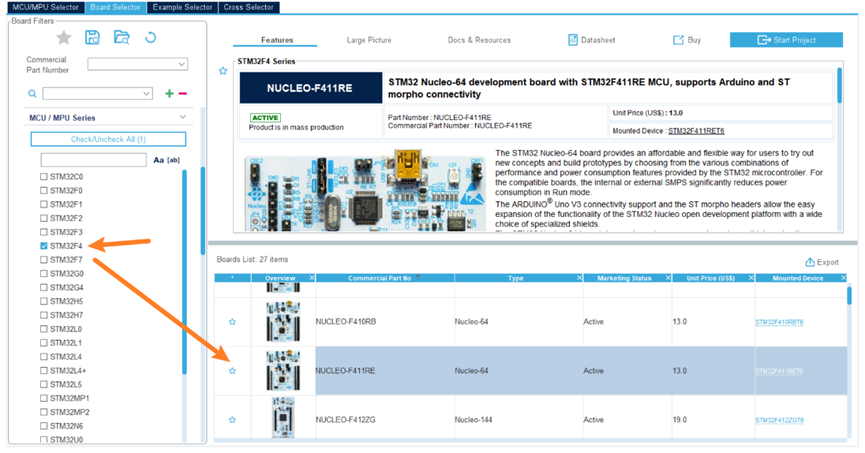Toggle match case Aa icon
Screen dimensions: 865x453
coord(158,160)
